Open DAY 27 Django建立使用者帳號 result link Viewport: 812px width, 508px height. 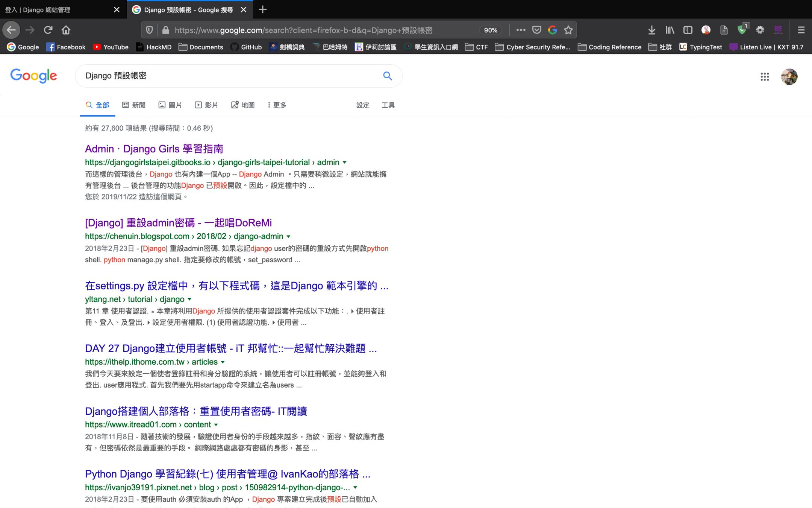pyautogui.click(x=230, y=348)
